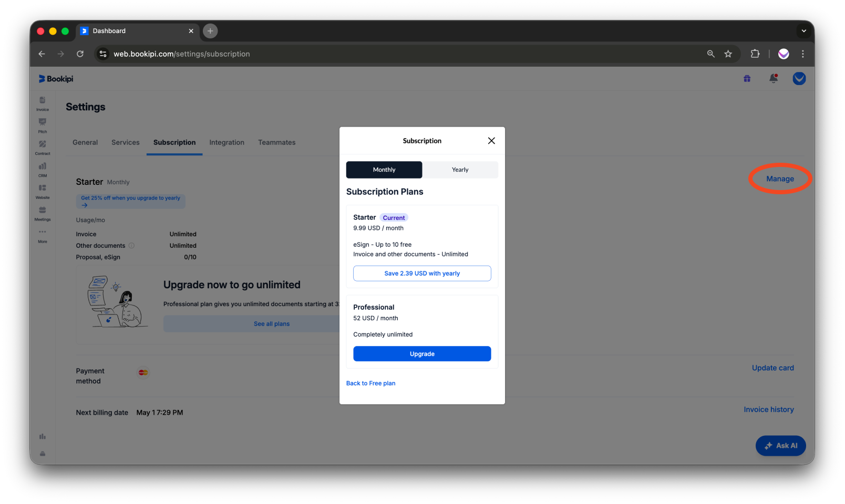Open the Invoice section in the sidebar
Image resolution: width=845 pixels, height=504 pixels.
[x=42, y=103]
